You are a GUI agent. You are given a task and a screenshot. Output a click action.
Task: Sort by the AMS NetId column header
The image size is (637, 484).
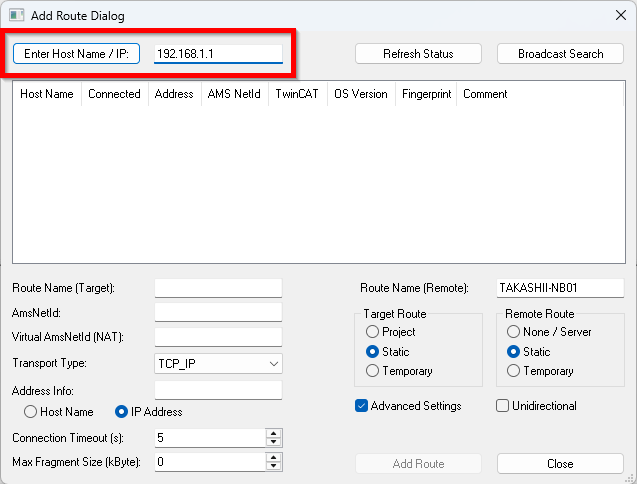(233, 94)
